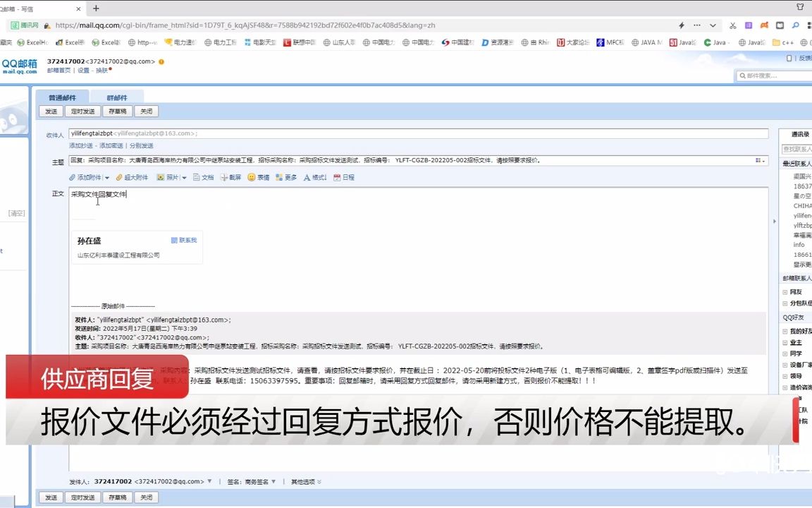The image size is (812, 508).
Task: Click the 添加抄送 link to add CC
Action: 81,145
